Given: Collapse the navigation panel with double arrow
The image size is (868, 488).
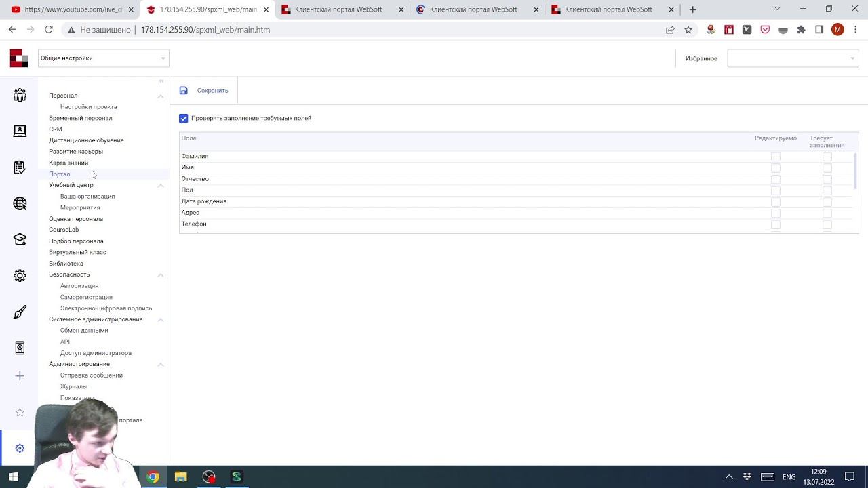Looking at the screenshot, I should 161,81.
